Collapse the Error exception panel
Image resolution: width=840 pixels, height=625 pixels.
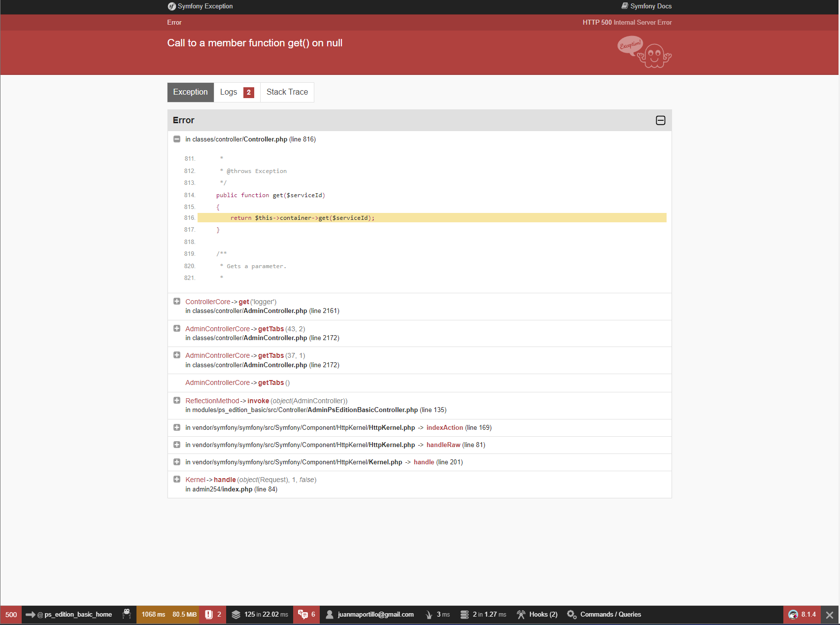pos(661,120)
